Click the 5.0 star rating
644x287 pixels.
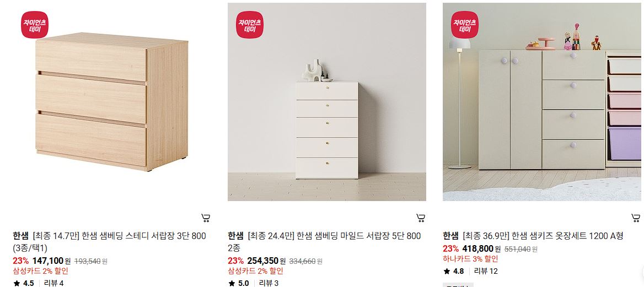click(x=239, y=283)
